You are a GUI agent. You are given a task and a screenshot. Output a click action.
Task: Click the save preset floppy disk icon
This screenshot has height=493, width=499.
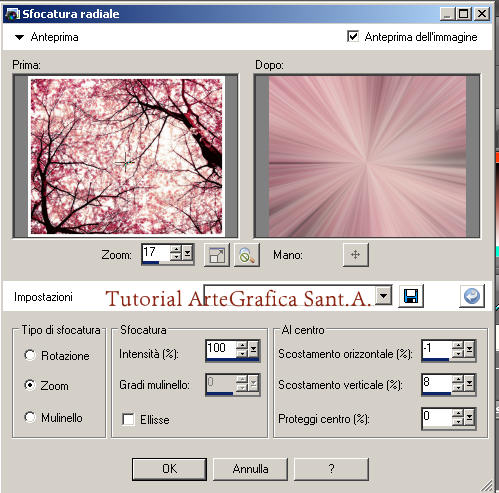[x=411, y=296]
